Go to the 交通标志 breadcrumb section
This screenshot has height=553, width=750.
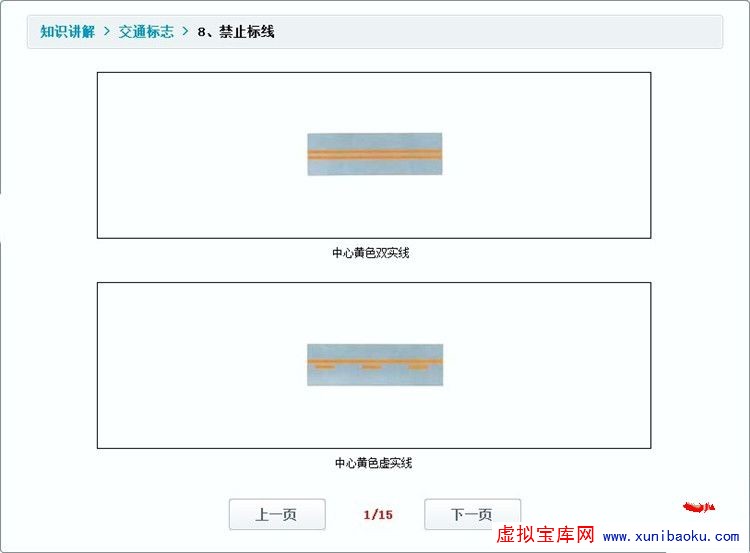tap(146, 32)
